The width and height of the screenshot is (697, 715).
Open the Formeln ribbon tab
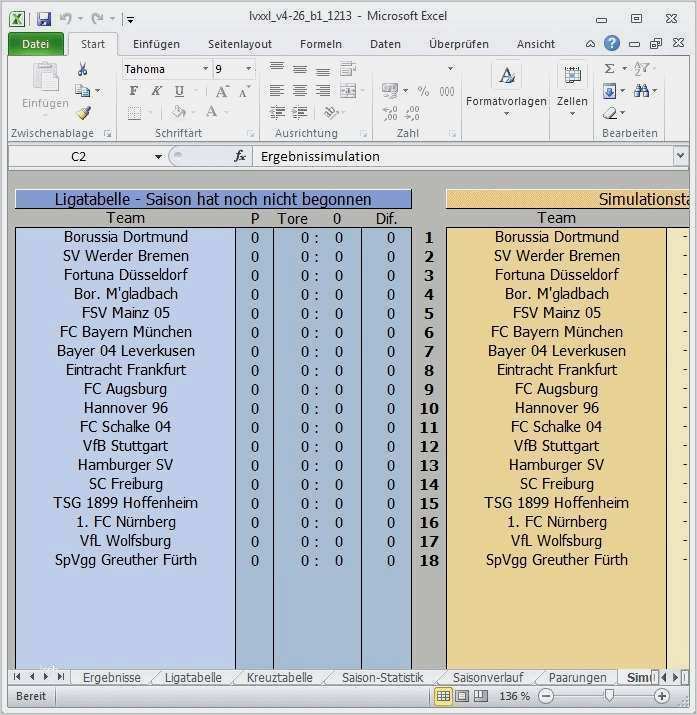pos(320,44)
